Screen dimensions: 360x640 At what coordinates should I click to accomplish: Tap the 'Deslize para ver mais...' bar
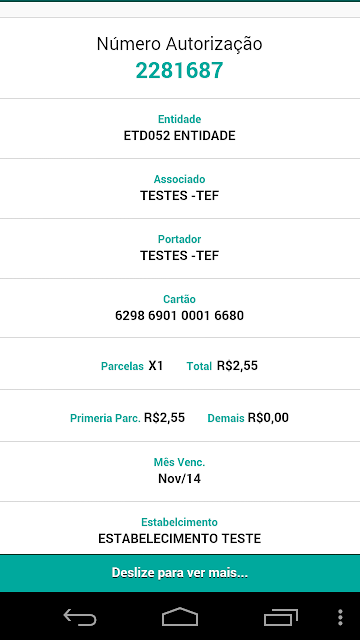180,573
